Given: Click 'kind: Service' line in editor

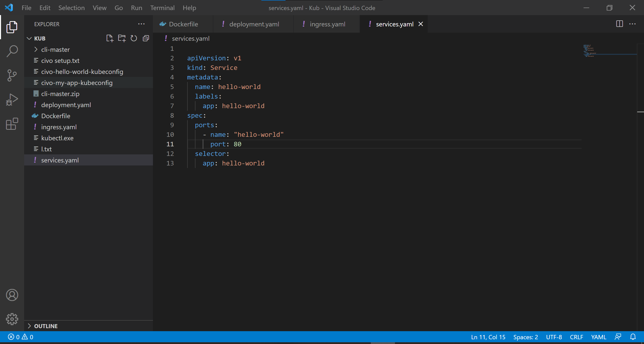Looking at the screenshot, I should (212, 68).
